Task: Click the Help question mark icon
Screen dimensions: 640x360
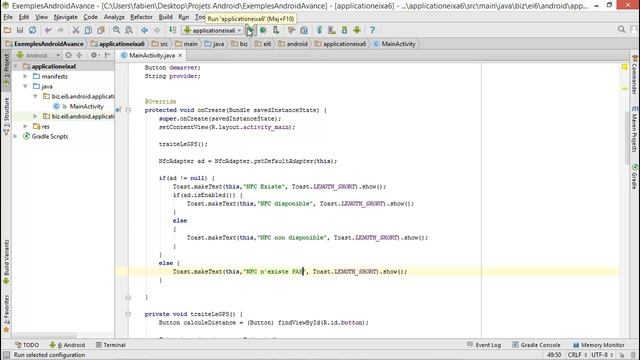Action: tap(372, 30)
